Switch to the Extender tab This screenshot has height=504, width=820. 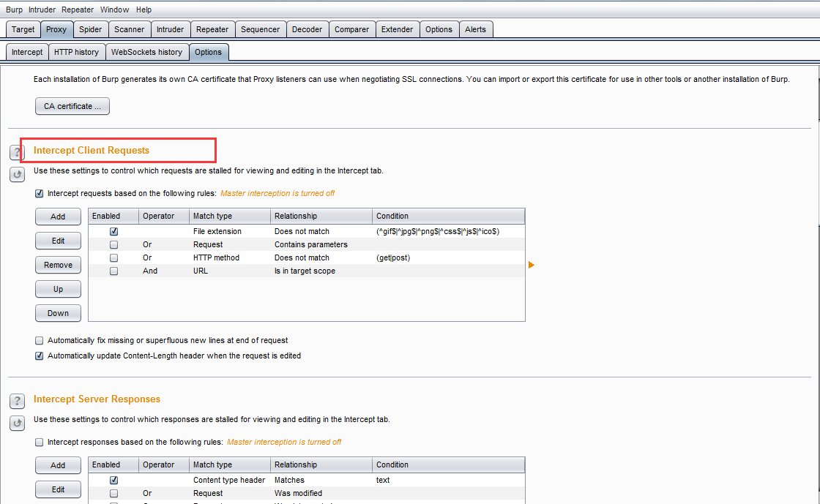[x=397, y=29]
